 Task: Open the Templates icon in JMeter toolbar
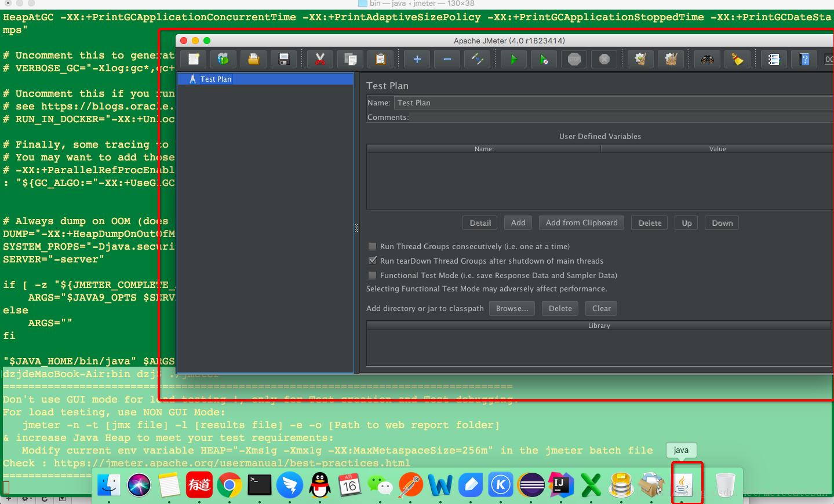[x=223, y=59]
